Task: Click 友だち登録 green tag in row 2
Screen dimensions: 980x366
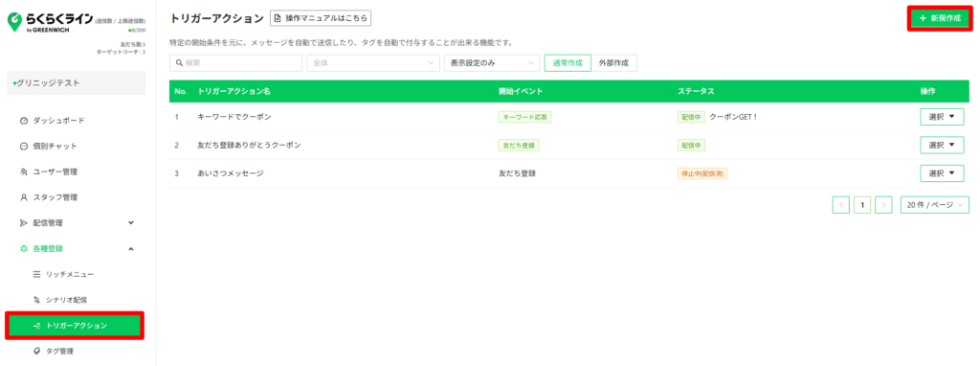Action: pos(519,145)
